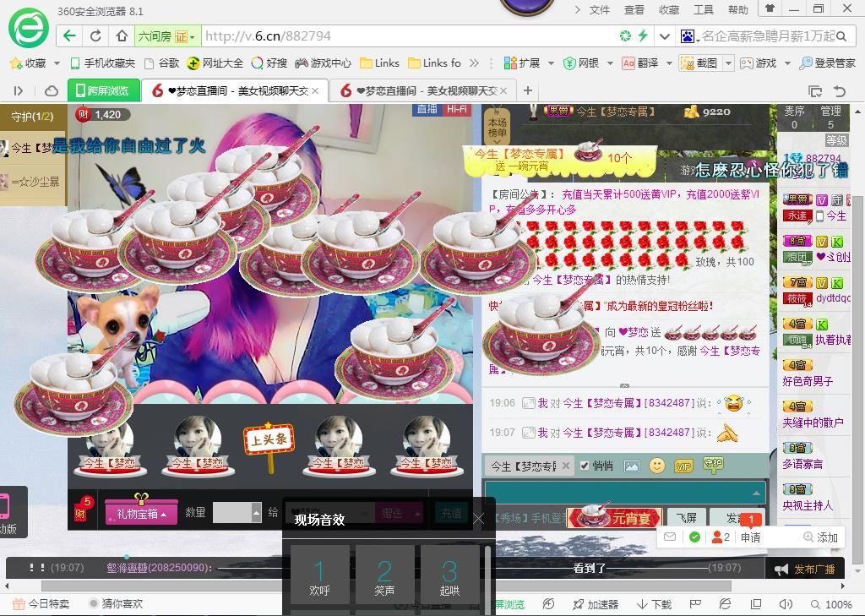
Task: Click the 守护 guardian emoticon icon
Action: click(x=713, y=466)
